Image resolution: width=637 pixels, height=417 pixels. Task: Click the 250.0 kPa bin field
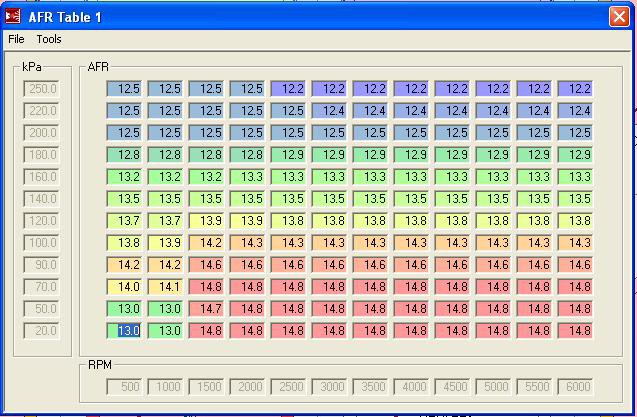point(42,88)
